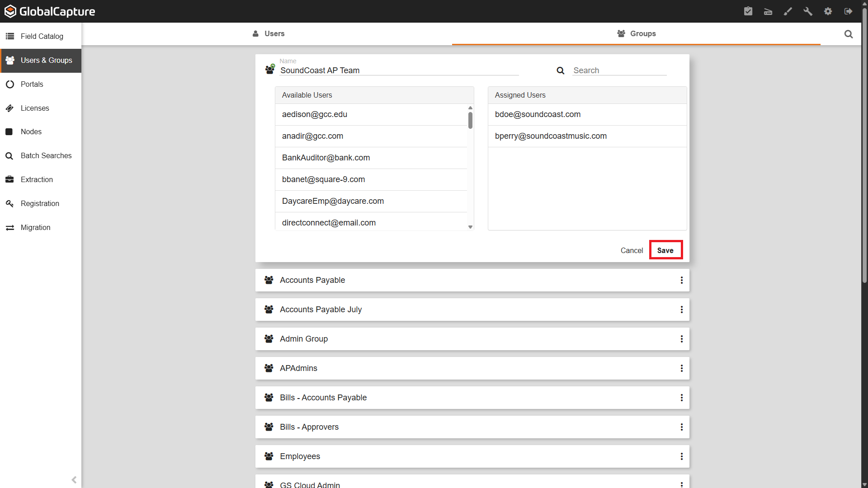
Task: Save the SoundCoast AP Team group
Action: coord(665,250)
